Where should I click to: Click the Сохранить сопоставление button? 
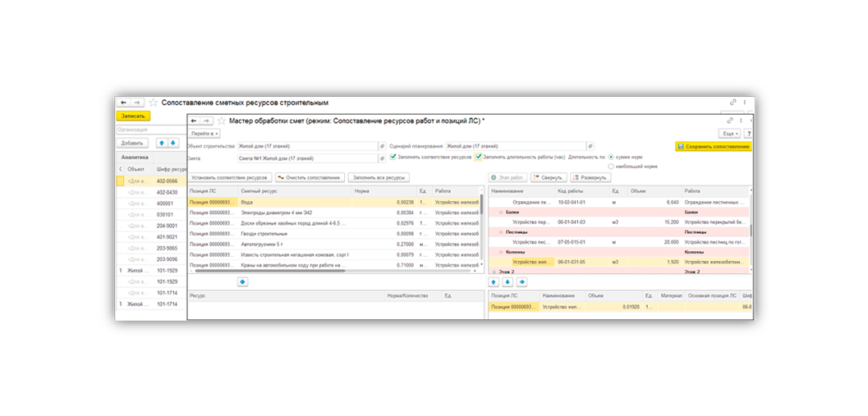click(x=714, y=147)
